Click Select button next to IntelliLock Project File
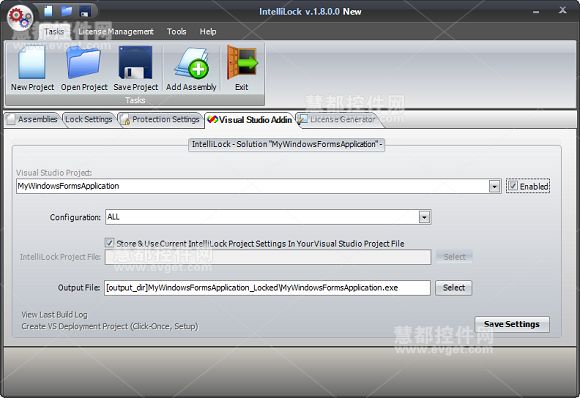 point(454,257)
